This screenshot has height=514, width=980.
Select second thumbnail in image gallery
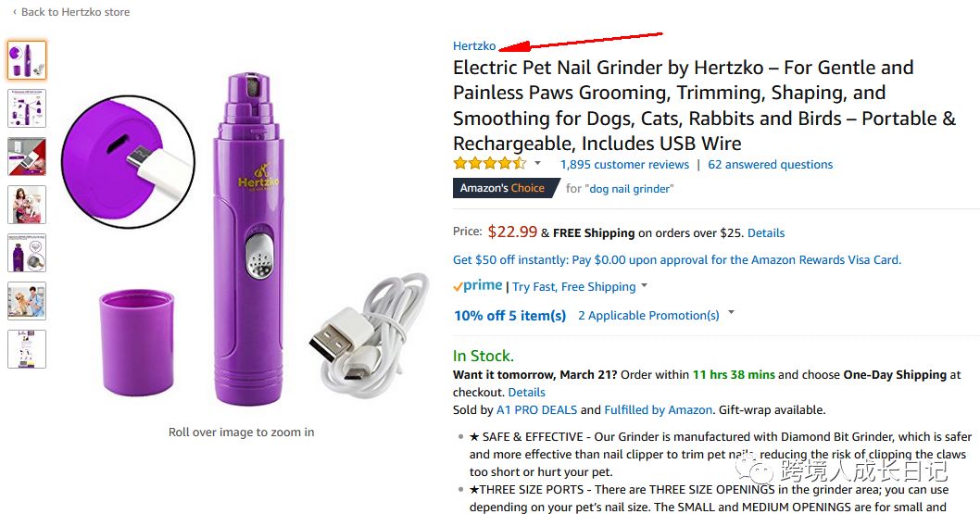pos(27,108)
